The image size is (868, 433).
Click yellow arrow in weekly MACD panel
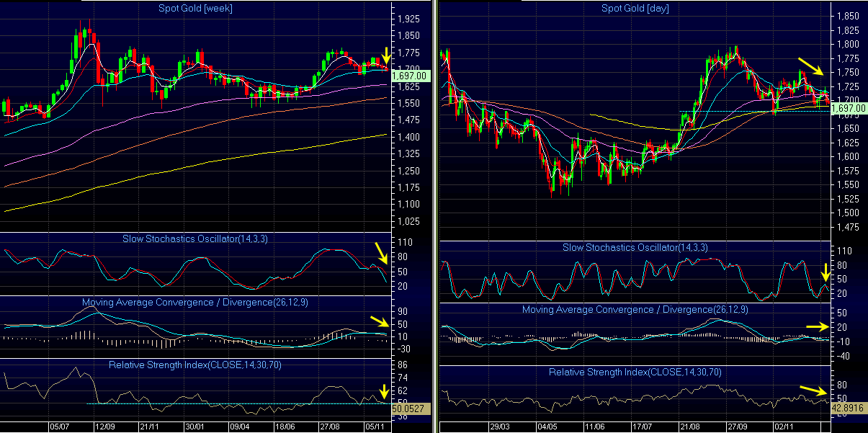[378, 321]
